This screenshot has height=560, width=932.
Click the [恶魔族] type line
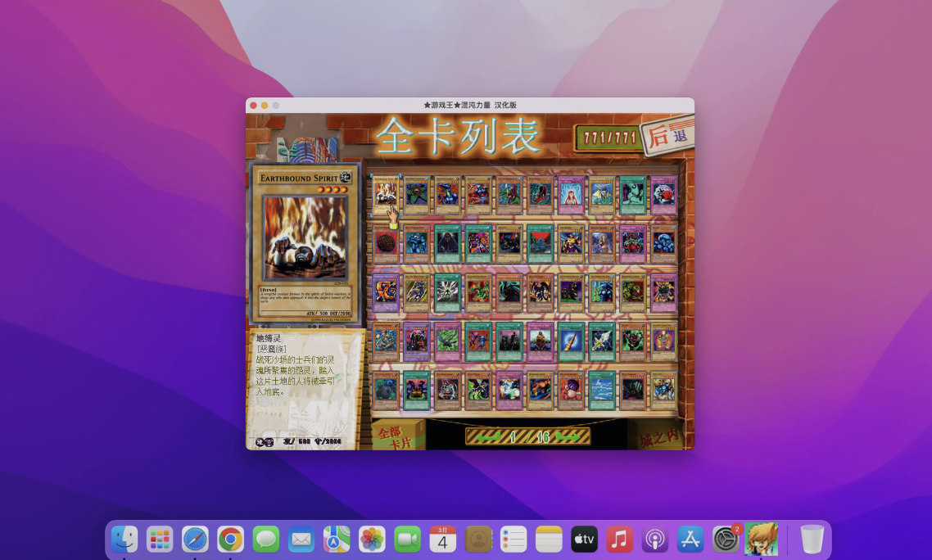[x=271, y=349]
